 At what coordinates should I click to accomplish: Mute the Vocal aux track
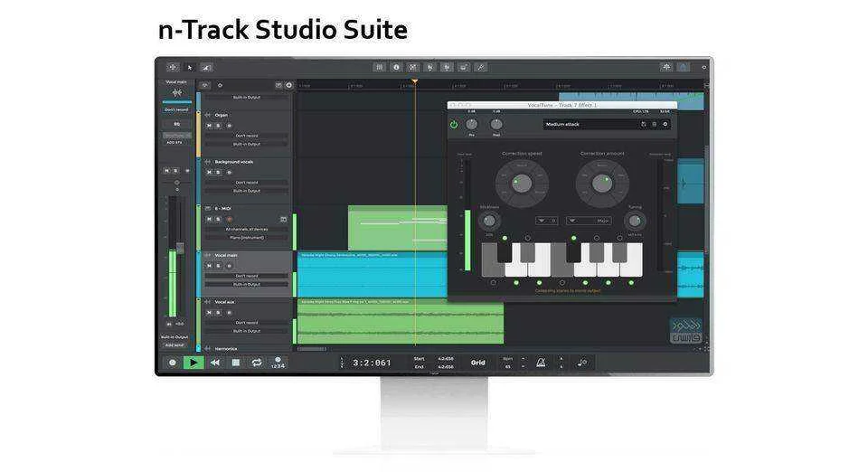coord(209,313)
